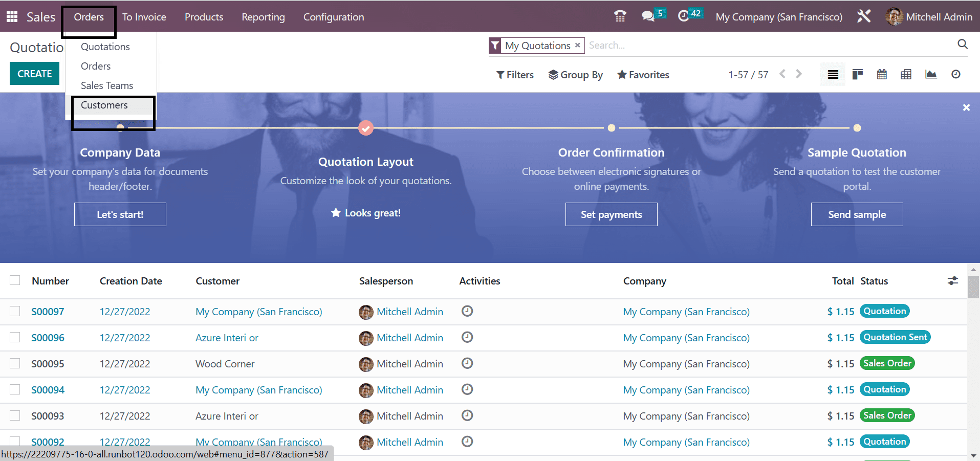Click activity clock for S00097
Screen dimensions: 980x461
tap(467, 311)
